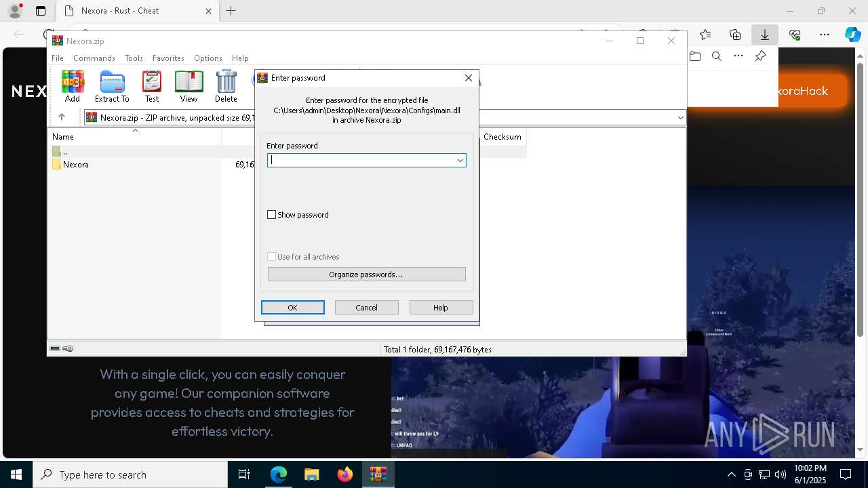Open the Help menu in WinRAR

click(x=240, y=58)
